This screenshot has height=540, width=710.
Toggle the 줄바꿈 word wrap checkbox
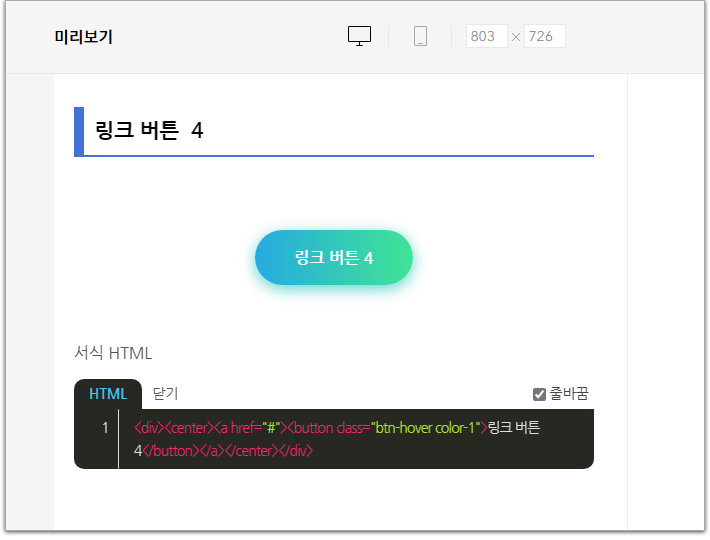coord(539,394)
